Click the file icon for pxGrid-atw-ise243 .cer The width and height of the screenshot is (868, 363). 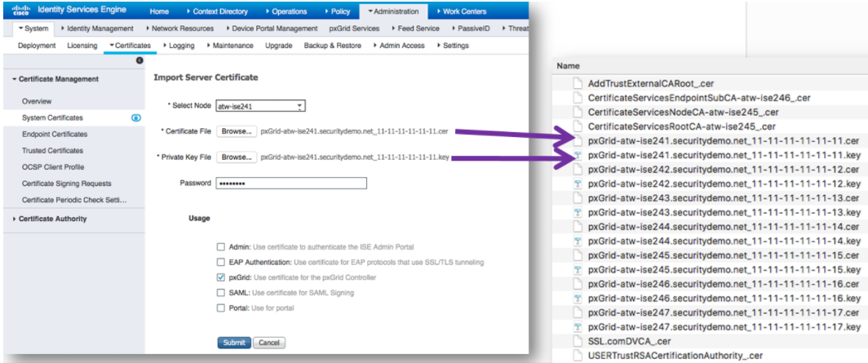click(x=578, y=198)
